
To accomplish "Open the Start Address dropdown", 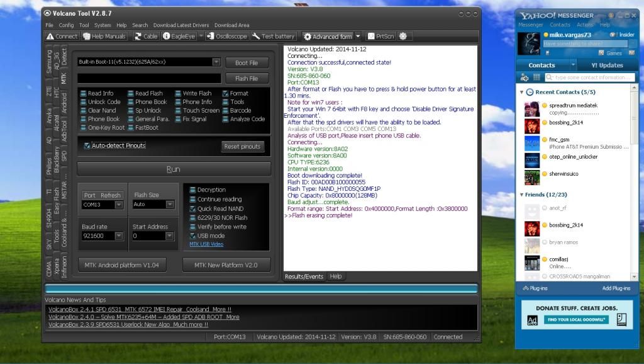I will (170, 236).
